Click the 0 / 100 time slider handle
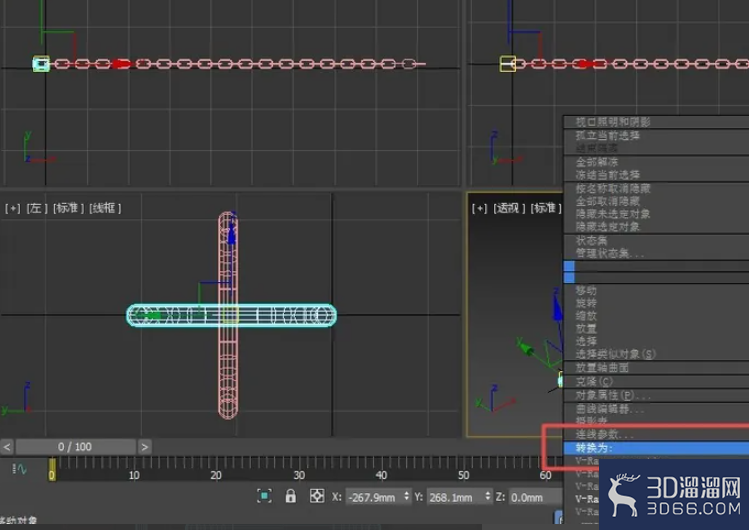 tap(75, 447)
